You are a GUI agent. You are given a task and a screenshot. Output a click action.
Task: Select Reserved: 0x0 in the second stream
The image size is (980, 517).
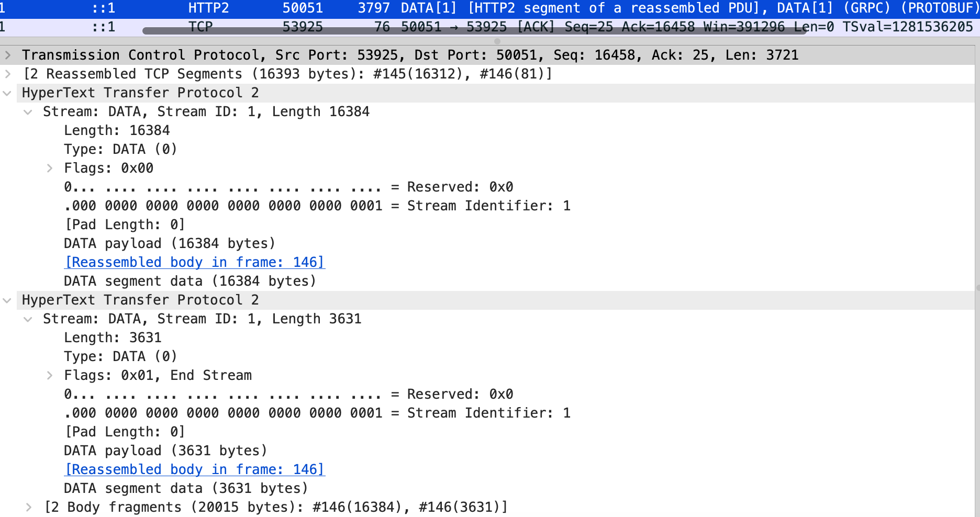coord(288,394)
